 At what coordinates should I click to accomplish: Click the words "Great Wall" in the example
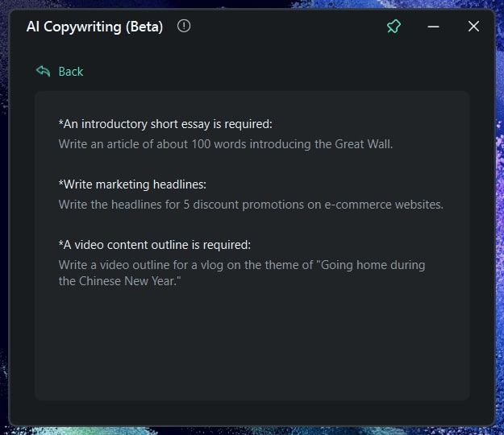click(x=363, y=144)
